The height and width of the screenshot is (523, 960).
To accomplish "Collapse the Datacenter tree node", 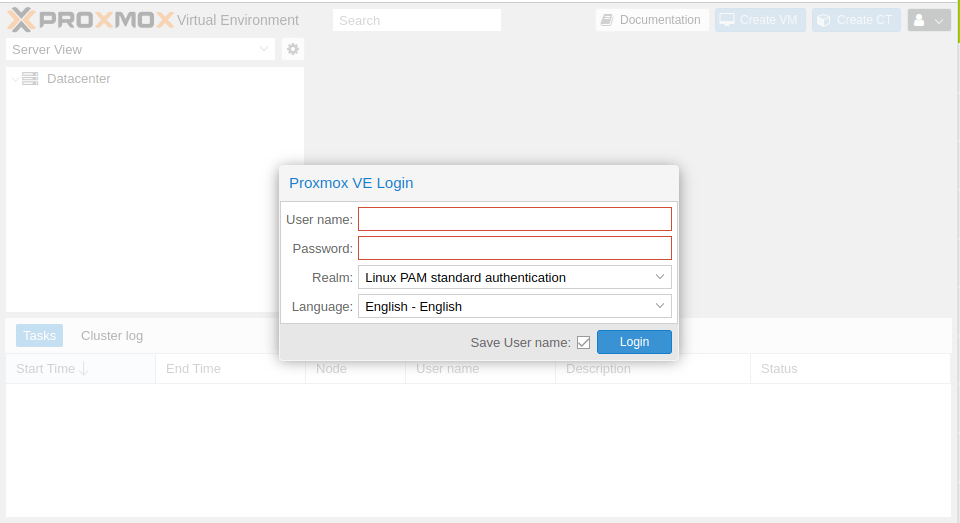I will pos(15,79).
